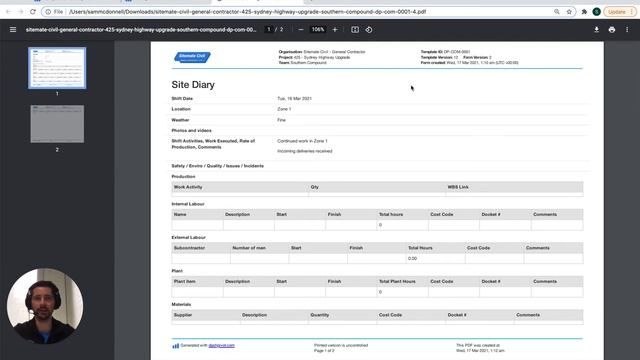Screen dimensions: 640x360
Task: Click 'Incoming deliveries received' text
Action: pos(304,151)
